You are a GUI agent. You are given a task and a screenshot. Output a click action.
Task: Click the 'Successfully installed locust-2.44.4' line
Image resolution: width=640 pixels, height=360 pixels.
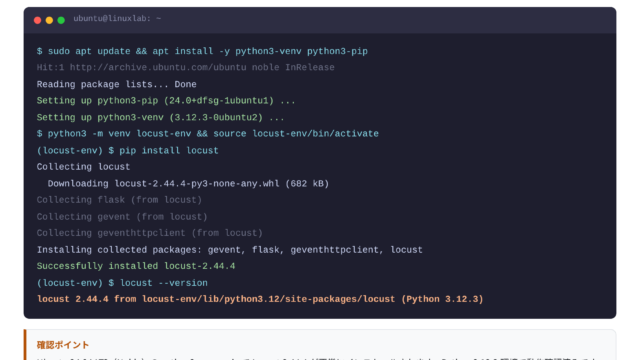136,266
